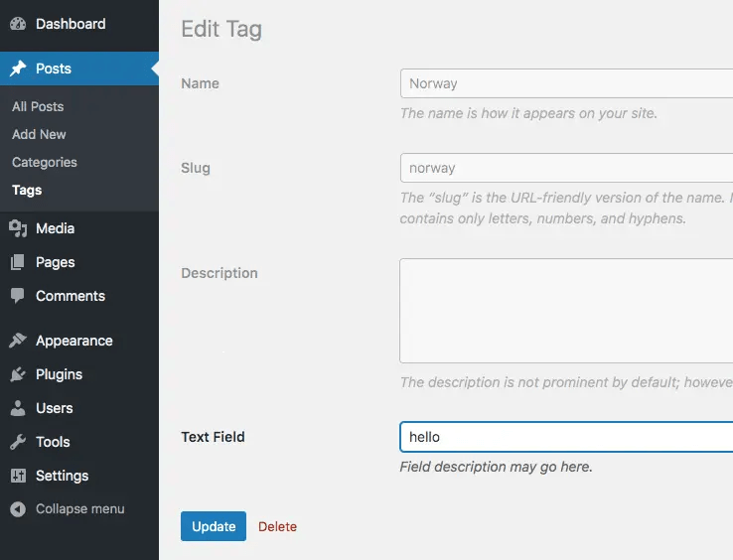Viewport: 733px width, 560px height.
Task: Click the Pages document icon
Action: tap(18, 262)
